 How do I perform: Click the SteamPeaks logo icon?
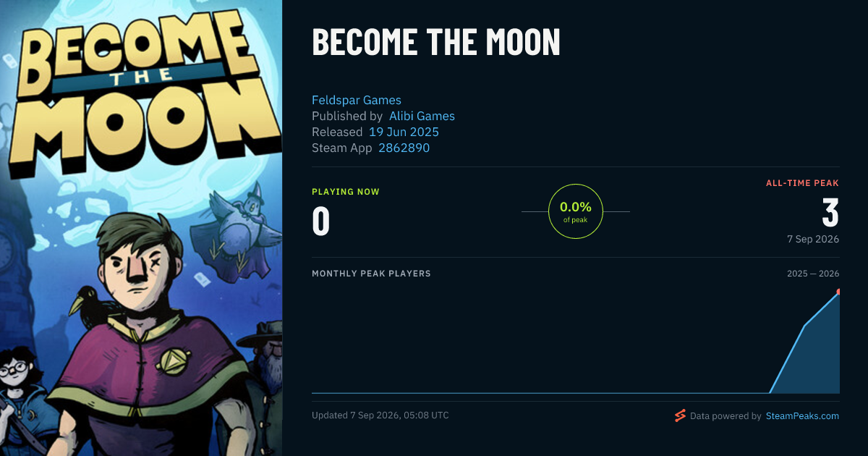[x=680, y=415]
